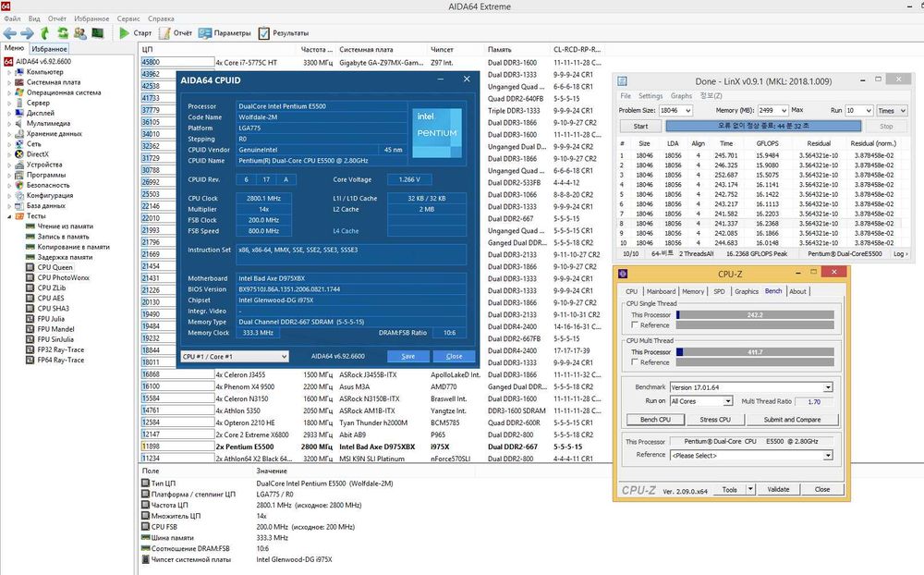
Task: Select the CPU Queen test in the tree
Action: coord(55,267)
